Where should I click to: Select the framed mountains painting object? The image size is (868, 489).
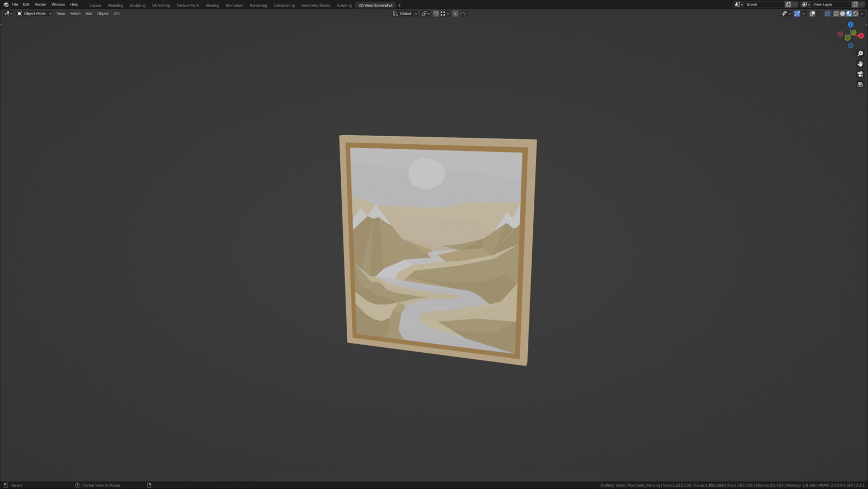pos(437,250)
